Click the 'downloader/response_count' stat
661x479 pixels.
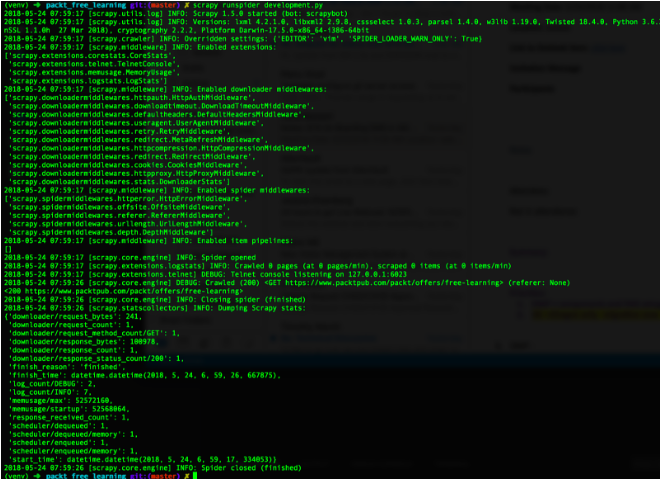pyautogui.click(x=75, y=350)
